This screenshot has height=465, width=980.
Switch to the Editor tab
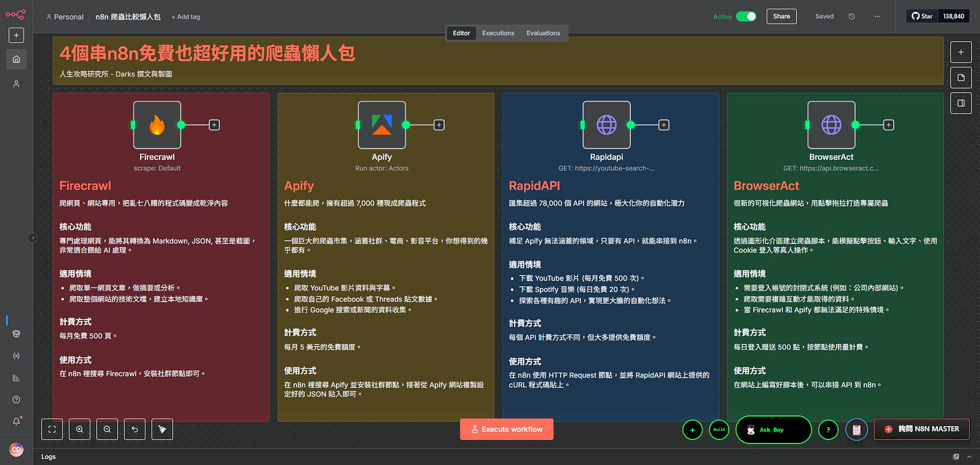pyautogui.click(x=461, y=33)
